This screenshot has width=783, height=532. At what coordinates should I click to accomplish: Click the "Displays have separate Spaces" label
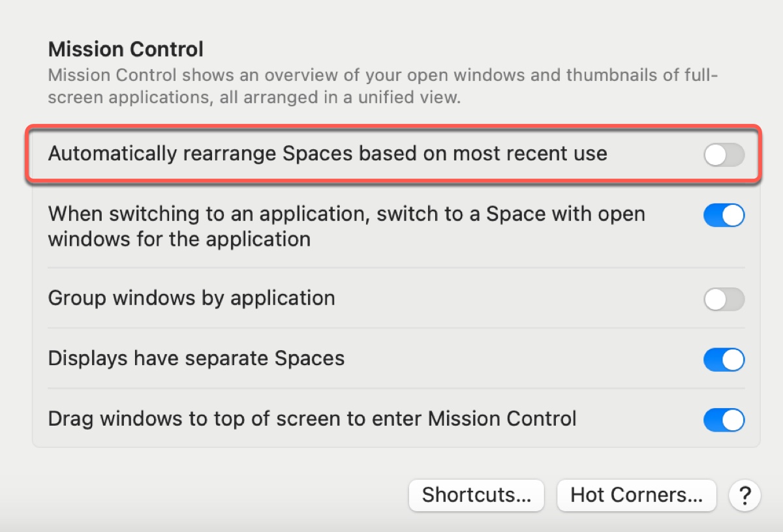click(x=196, y=359)
